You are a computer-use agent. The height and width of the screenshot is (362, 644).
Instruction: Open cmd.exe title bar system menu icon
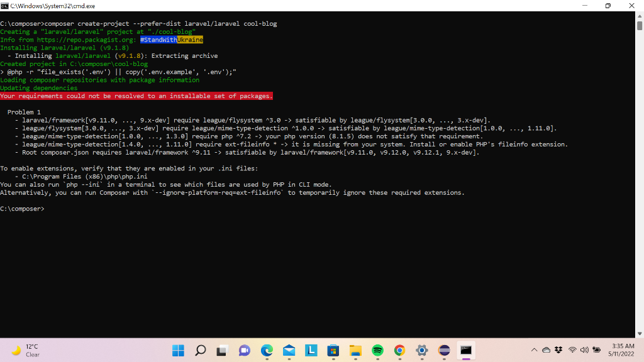[x=4, y=6]
